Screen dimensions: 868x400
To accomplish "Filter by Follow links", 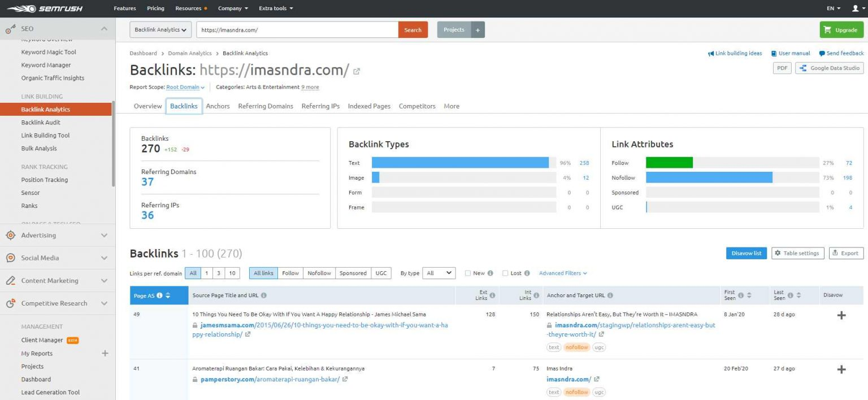I will [290, 273].
